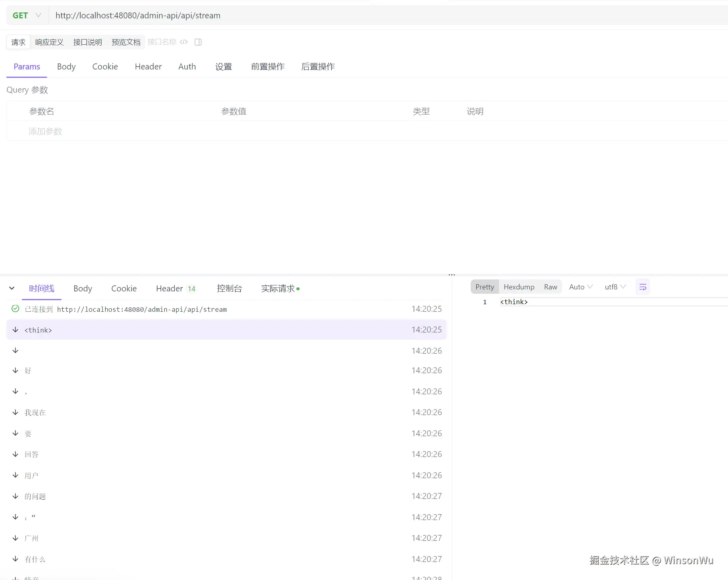Switch to Raw view

[x=550, y=287]
